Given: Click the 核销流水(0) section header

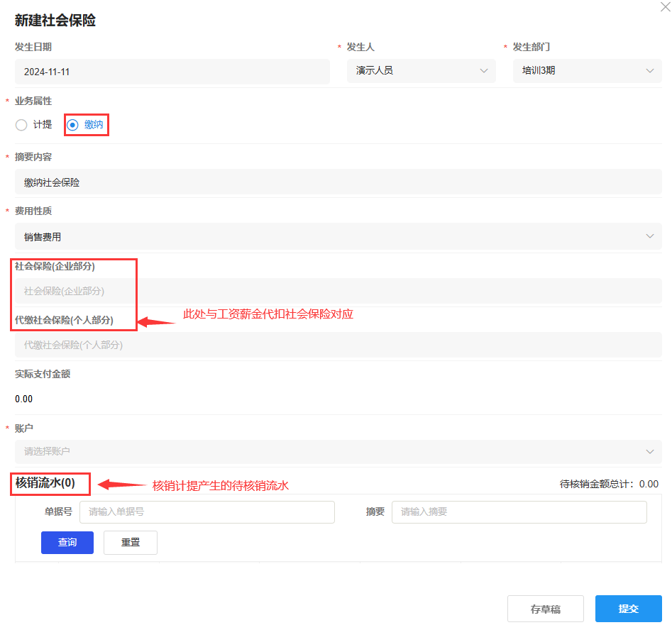Looking at the screenshot, I should tap(45, 484).
